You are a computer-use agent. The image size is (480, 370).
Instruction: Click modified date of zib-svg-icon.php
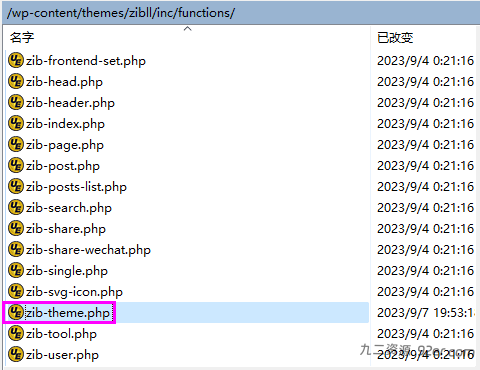(x=425, y=292)
